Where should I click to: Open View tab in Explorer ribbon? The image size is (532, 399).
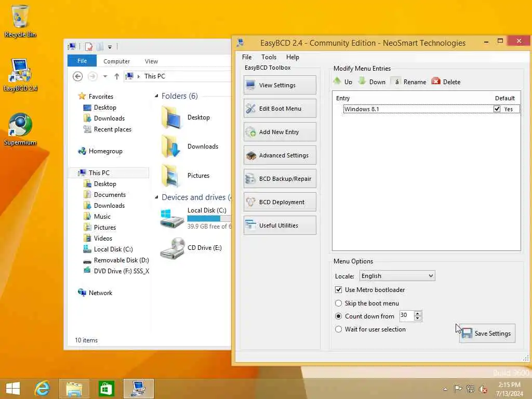coord(151,61)
